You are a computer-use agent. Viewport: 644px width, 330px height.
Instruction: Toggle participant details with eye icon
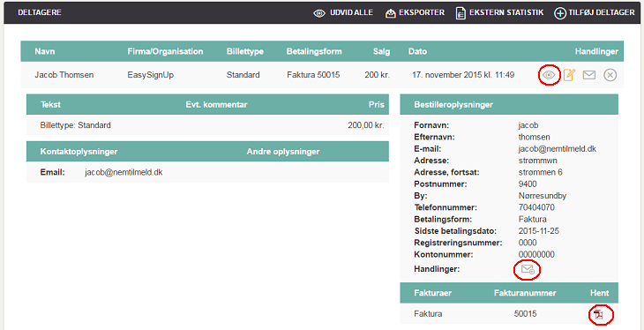coord(549,75)
